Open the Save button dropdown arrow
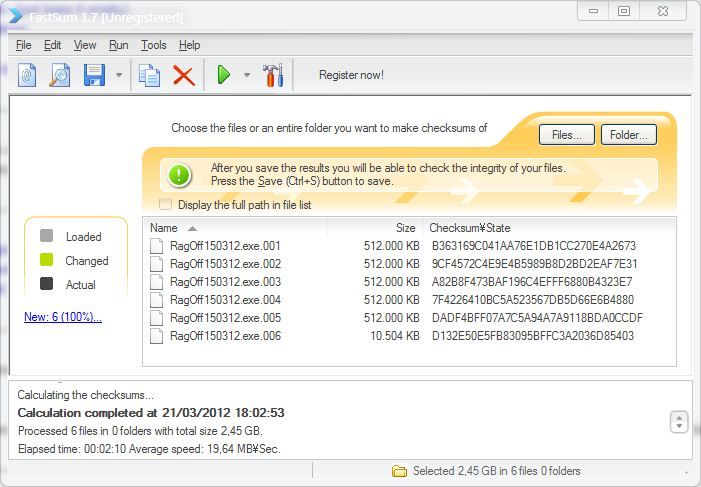 [119, 75]
